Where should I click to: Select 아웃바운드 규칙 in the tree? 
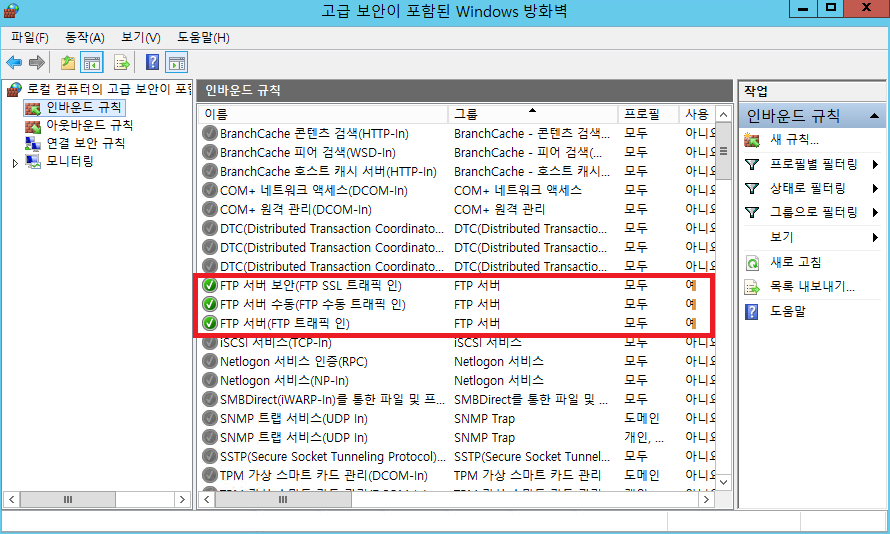coord(90,125)
